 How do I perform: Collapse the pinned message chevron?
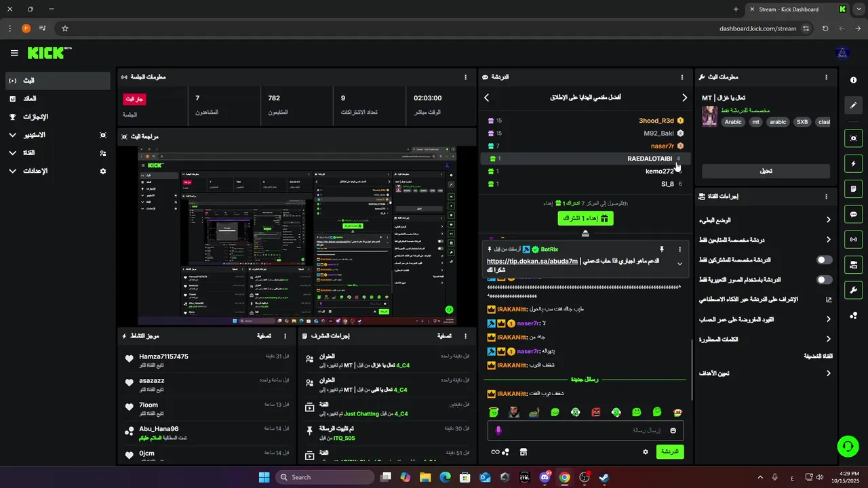click(679, 264)
